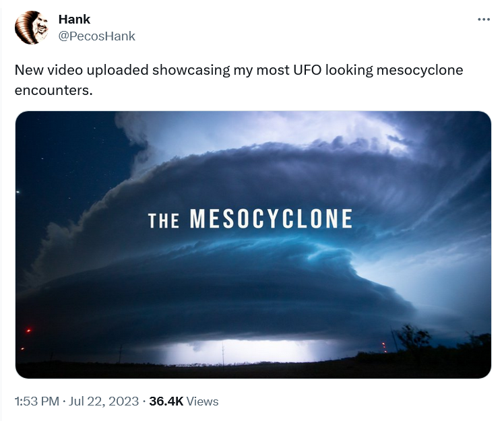Click the word encounters in tweet text
Image resolution: width=504 pixels, height=421 pixels.
[x=53, y=90]
